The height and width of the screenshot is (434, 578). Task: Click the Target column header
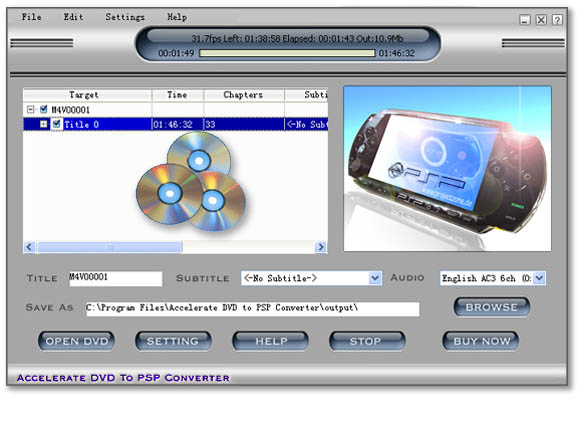(87, 95)
